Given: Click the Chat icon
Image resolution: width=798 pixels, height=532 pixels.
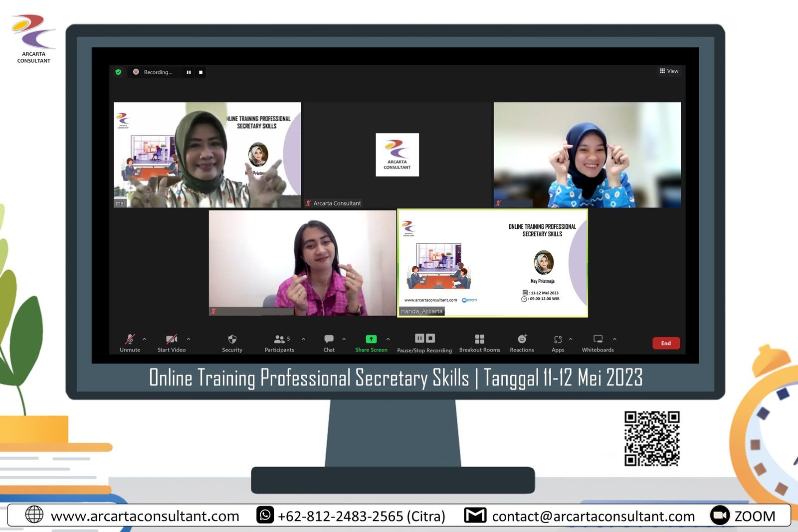Looking at the screenshot, I should click(329, 339).
